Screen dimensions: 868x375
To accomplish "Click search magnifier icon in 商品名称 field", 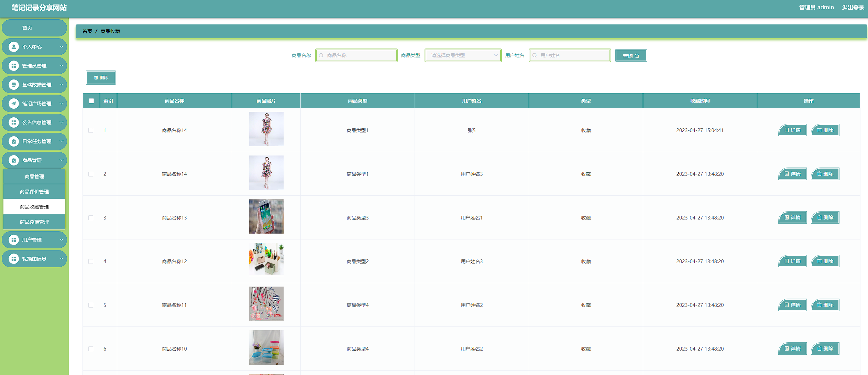I will point(321,55).
